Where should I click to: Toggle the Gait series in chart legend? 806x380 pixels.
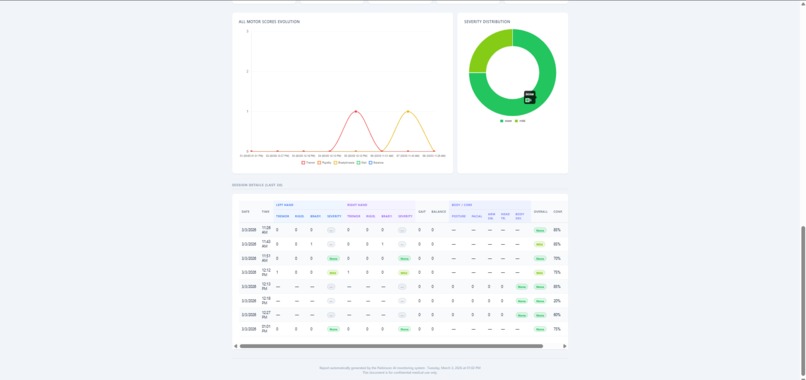[x=362, y=162]
